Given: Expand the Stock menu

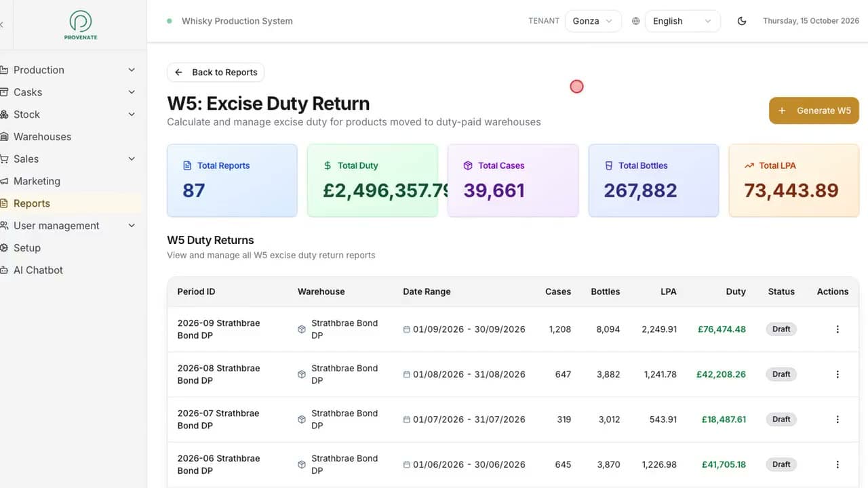Looking at the screenshot, I should 71,115.
